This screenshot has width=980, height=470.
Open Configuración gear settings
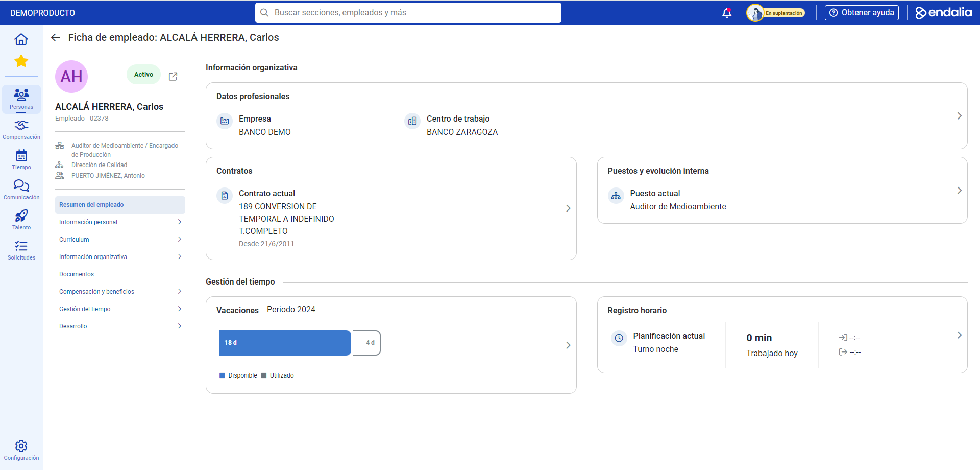coord(21,450)
